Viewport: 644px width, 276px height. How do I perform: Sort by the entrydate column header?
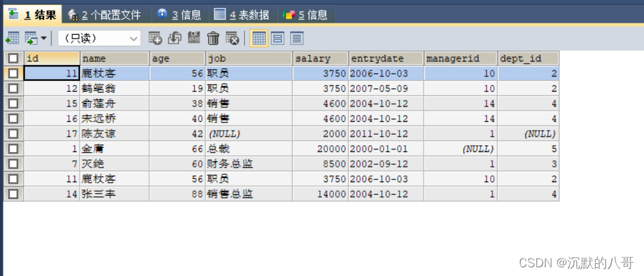click(386, 58)
